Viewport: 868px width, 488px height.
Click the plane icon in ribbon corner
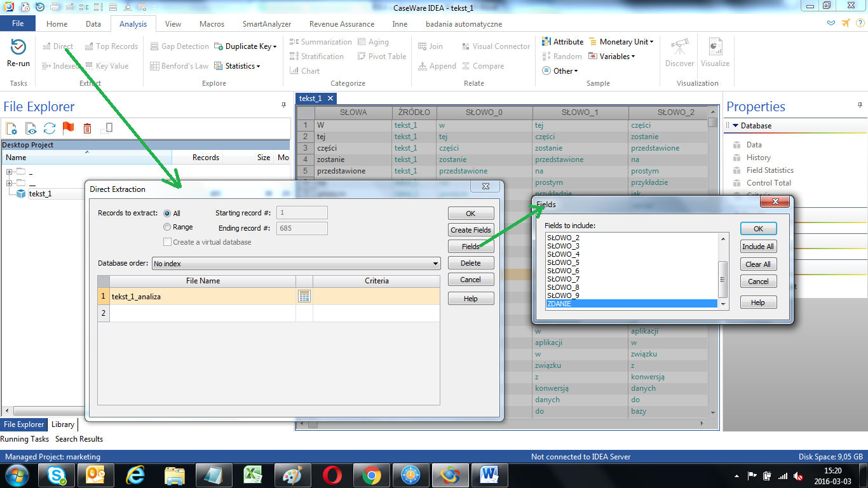845,24
